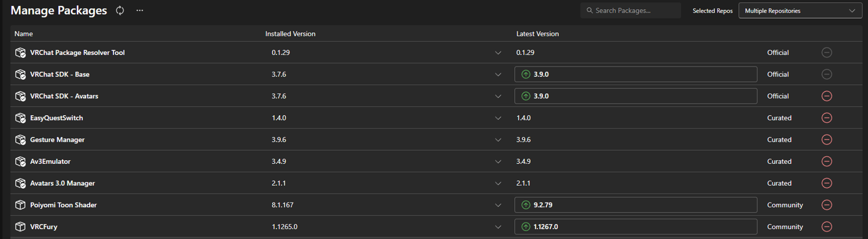Remove the EasyQuestSwitch package
This screenshot has width=868, height=239.
click(827, 118)
